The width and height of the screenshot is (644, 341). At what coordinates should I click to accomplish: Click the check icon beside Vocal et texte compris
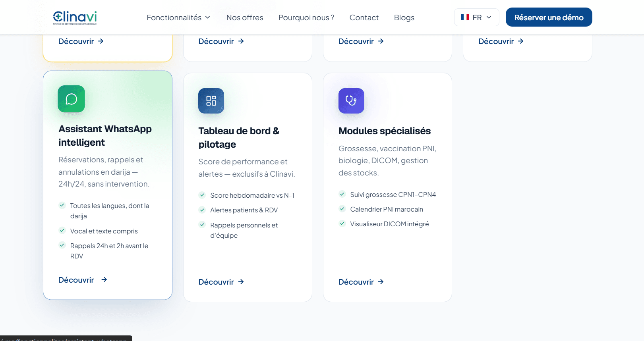point(62,230)
